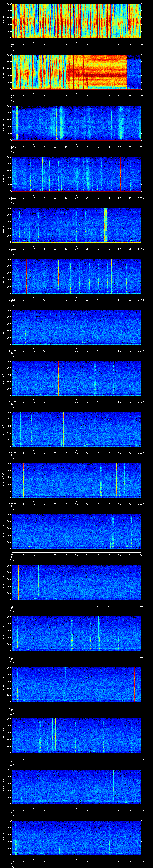Click the red vertical spike in the 9:52 panel

point(82,327)
